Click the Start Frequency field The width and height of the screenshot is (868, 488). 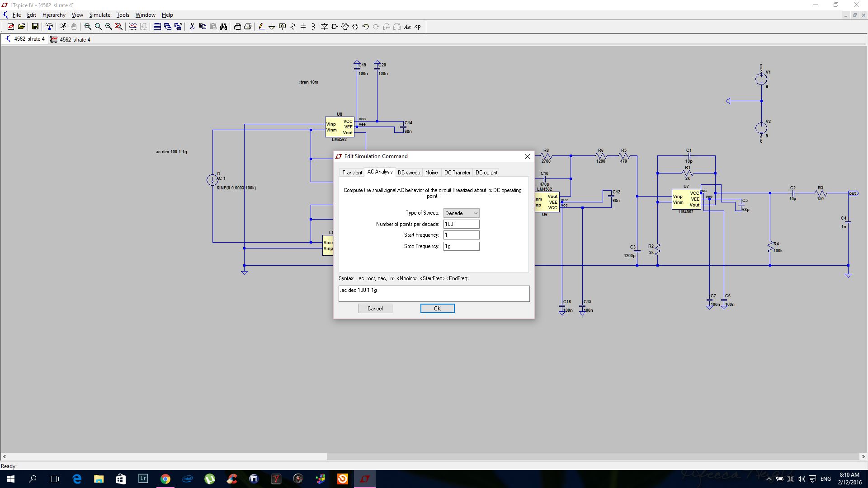pos(461,235)
